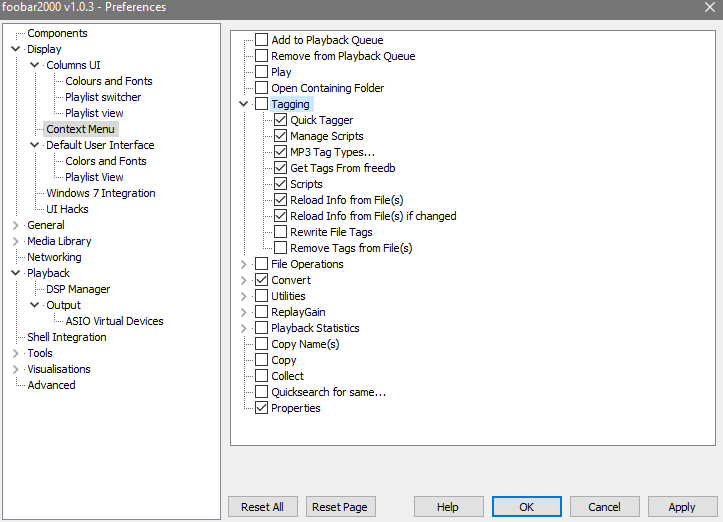Click the Reset Page button
Screen dimensions: 723x522
(340, 507)
